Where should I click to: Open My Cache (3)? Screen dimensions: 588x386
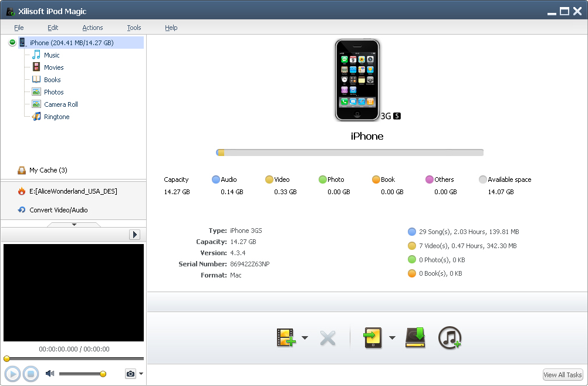[48, 170]
